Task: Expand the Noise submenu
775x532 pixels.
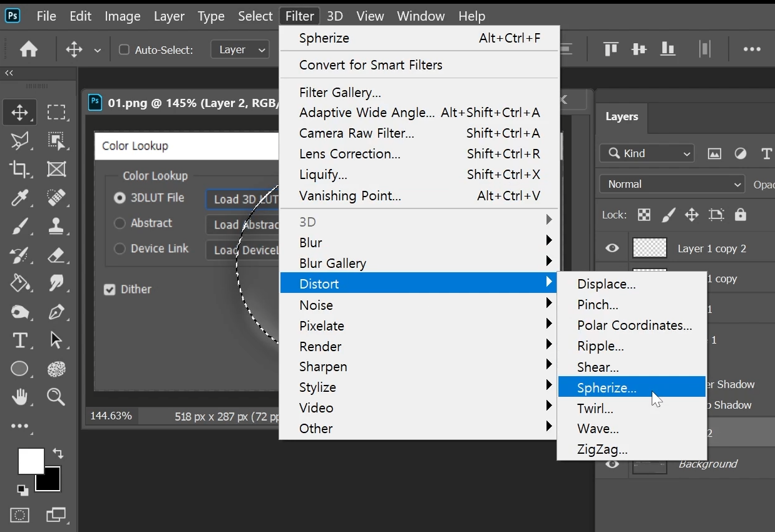Action: tap(419, 305)
